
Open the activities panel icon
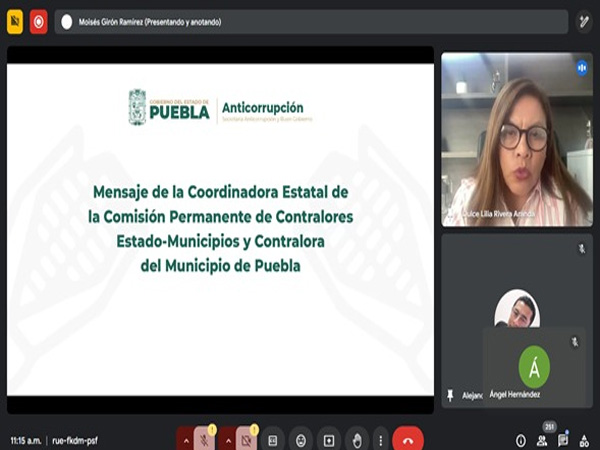[584, 440]
